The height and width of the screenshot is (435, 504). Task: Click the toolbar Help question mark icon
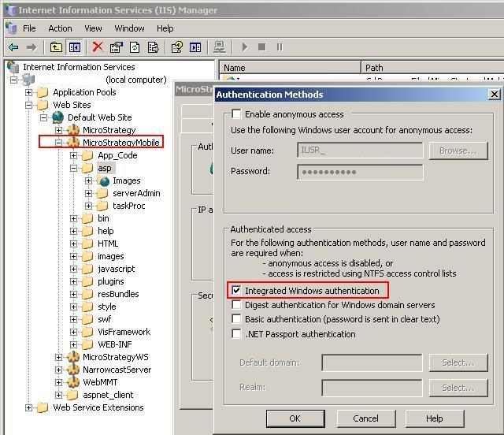(x=177, y=47)
